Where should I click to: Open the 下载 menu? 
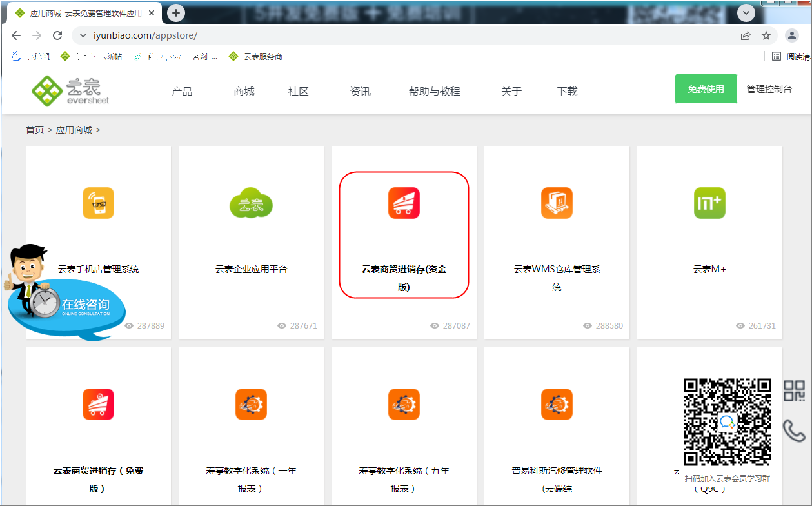pyautogui.click(x=568, y=92)
